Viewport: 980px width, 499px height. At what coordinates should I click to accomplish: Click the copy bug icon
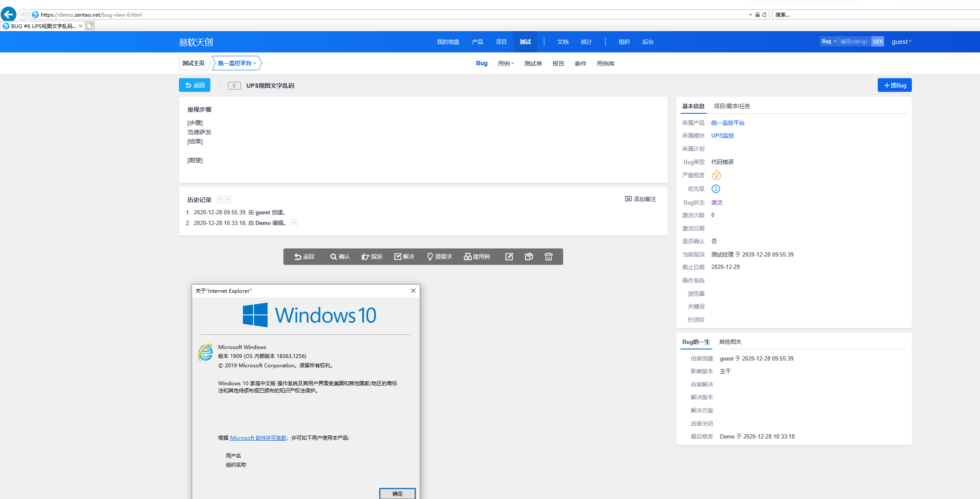coord(529,257)
